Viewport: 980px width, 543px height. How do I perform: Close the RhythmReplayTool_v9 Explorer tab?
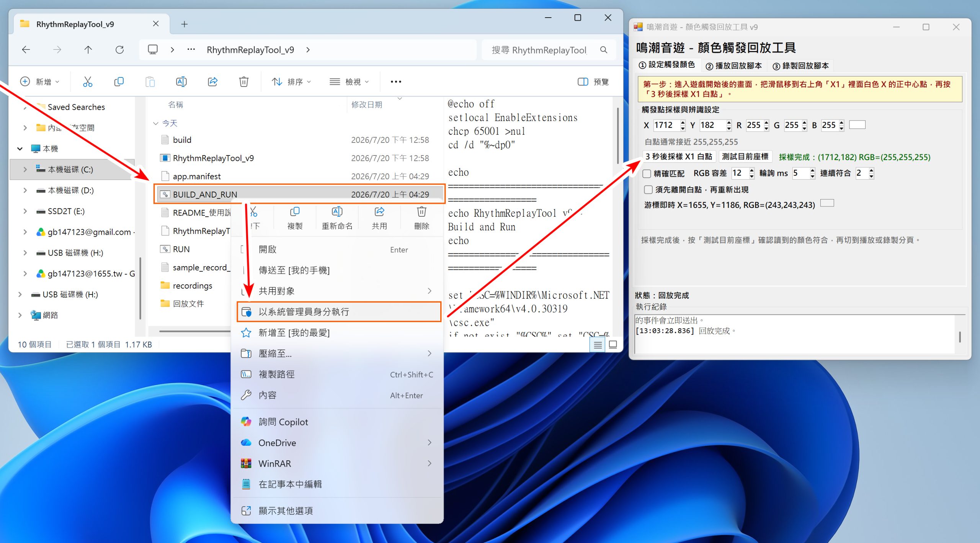tap(156, 24)
